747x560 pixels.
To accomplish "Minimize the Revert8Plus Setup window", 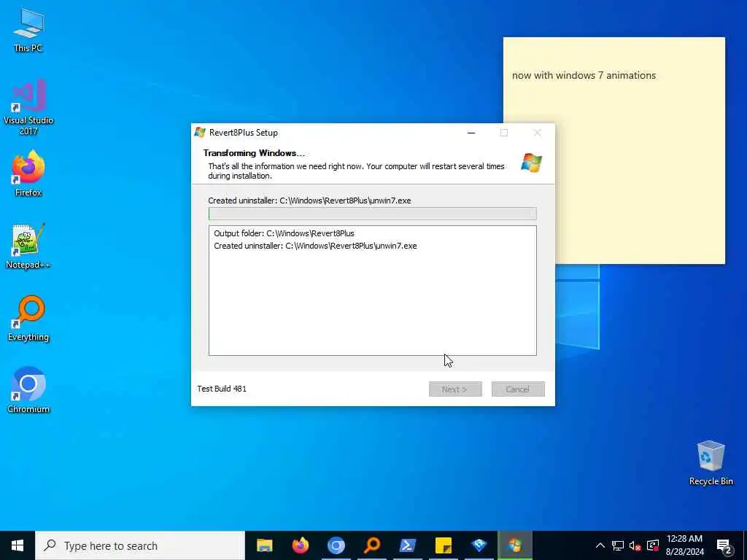I will (x=471, y=133).
